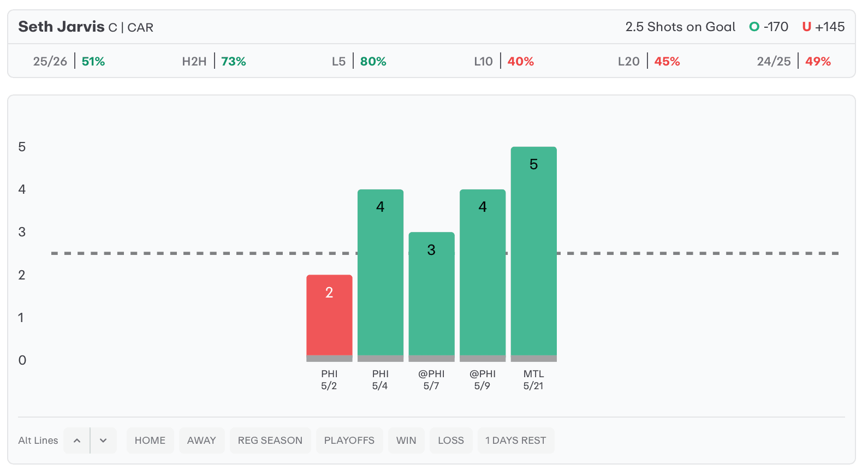Open Seth Jarvis player name

click(x=61, y=27)
